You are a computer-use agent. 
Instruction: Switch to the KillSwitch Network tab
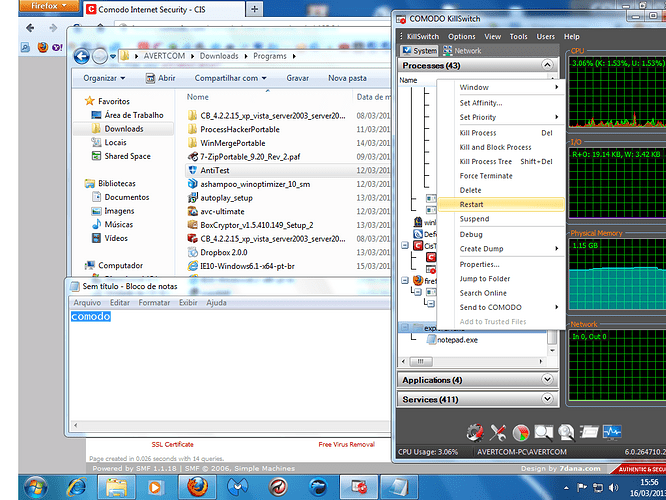click(462, 51)
